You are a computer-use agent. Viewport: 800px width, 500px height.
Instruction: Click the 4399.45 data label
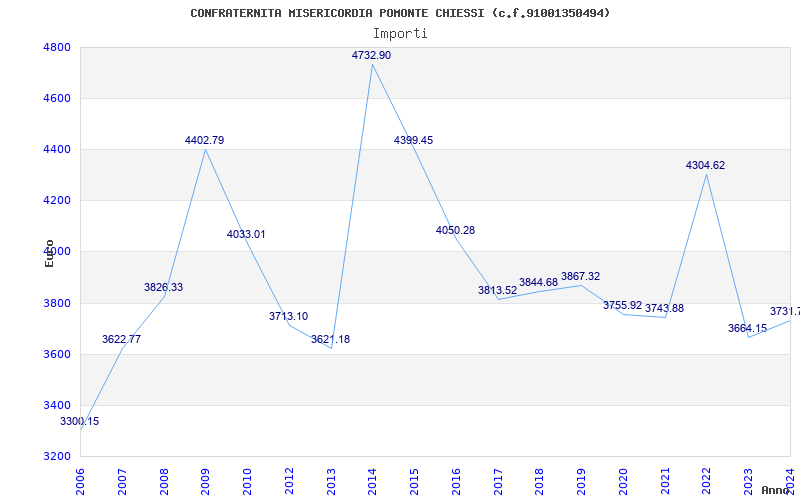tap(413, 140)
